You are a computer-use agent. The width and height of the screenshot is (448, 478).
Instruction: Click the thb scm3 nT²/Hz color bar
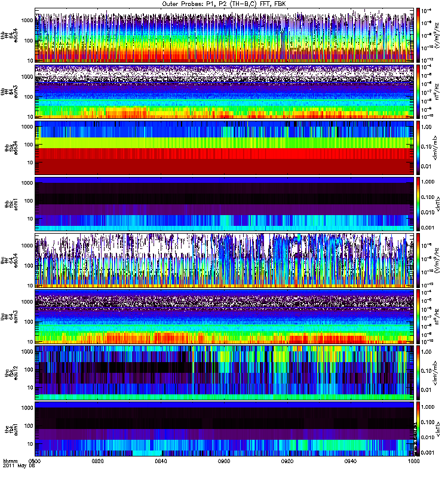(419, 92)
